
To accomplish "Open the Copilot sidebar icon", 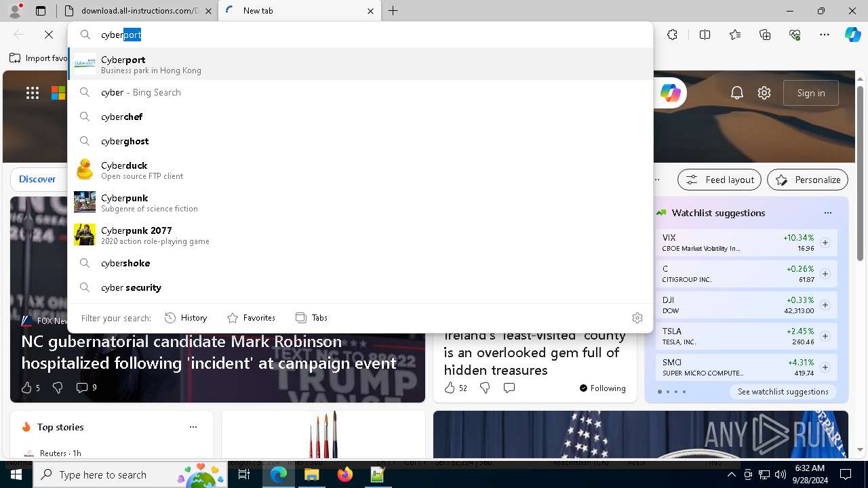I will pyautogui.click(x=852, y=35).
